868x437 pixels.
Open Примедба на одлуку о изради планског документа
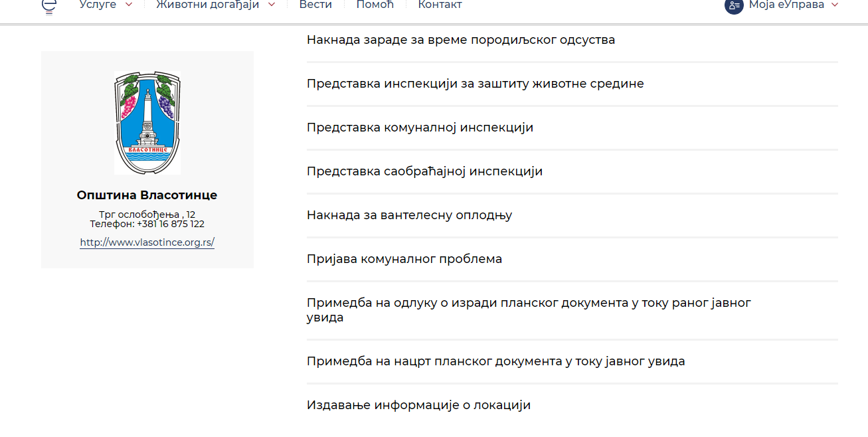[x=529, y=310]
